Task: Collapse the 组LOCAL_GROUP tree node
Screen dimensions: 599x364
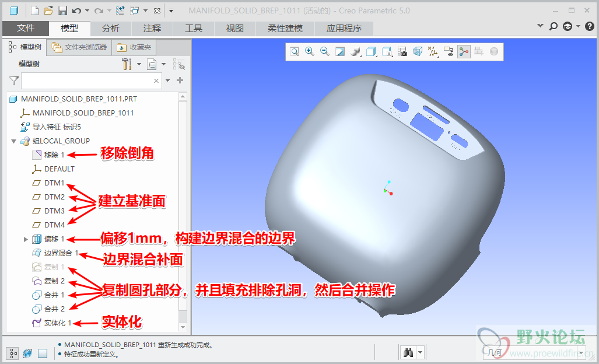Action: point(14,141)
